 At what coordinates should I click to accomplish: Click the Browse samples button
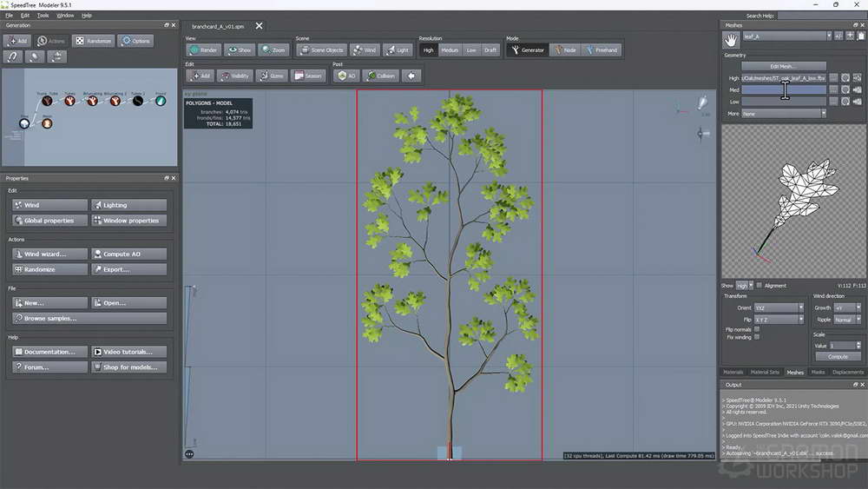coord(89,319)
